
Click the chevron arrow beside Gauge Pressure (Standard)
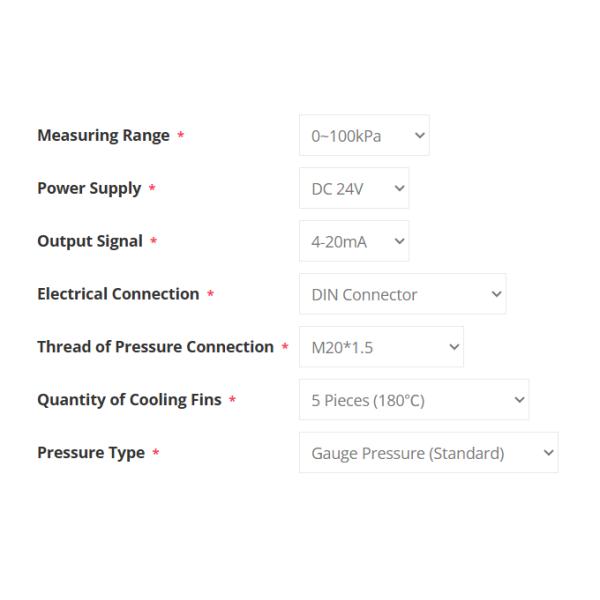point(547,453)
